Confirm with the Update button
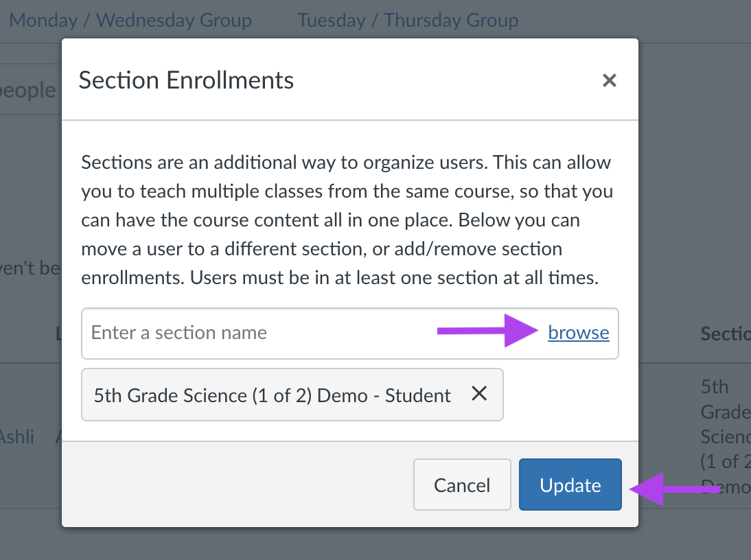The image size is (751, 560). [570, 485]
